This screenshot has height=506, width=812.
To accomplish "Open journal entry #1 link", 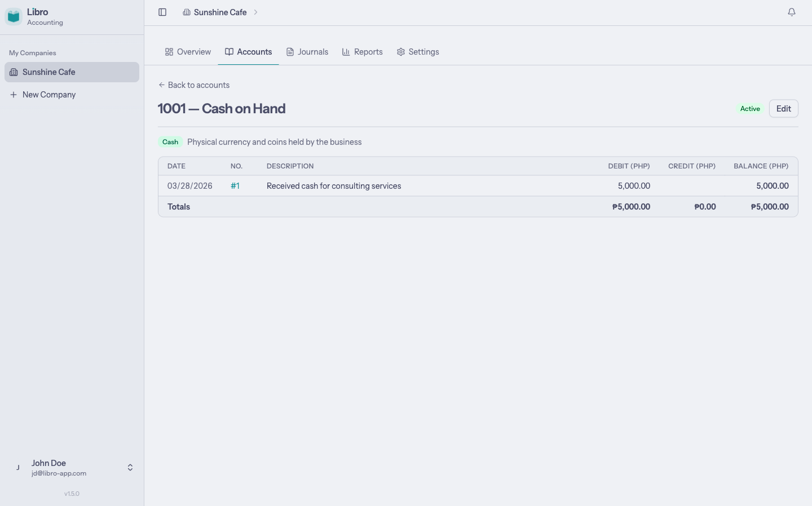I will tap(235, 185).
